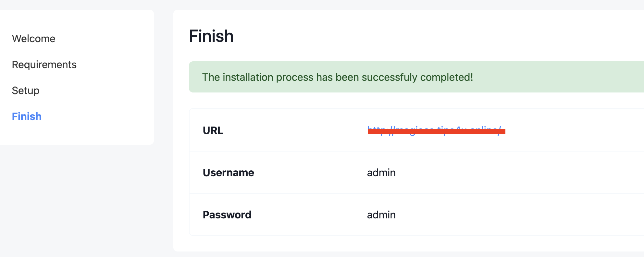
Task: Click 'completed!' at the end of the banner
Action: [447, 77]
